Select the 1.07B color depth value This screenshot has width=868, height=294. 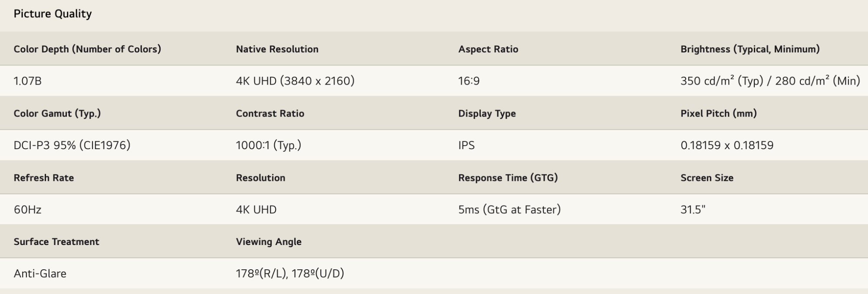pyautogui.click(x=27, y=81)
